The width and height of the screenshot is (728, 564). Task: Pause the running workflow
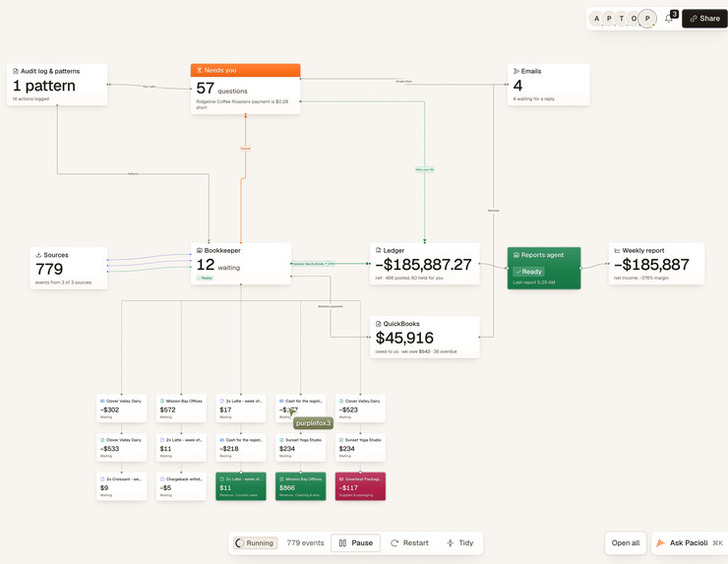click(356, 543)
